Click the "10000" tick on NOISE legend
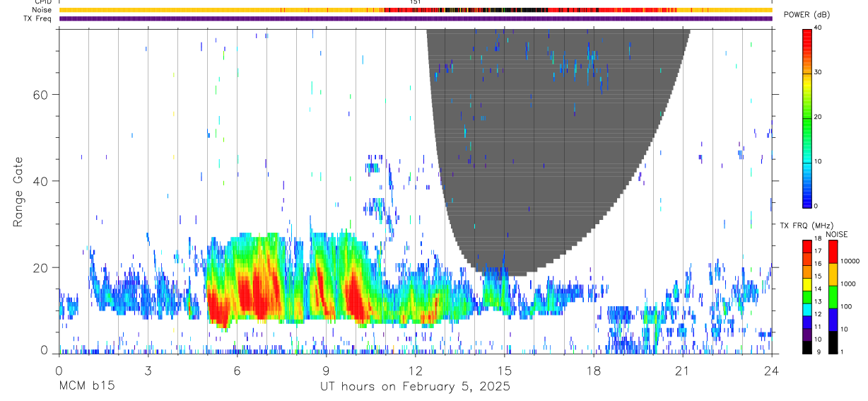Viewport: 868px width, 401px height. click(x=850, y=261)
